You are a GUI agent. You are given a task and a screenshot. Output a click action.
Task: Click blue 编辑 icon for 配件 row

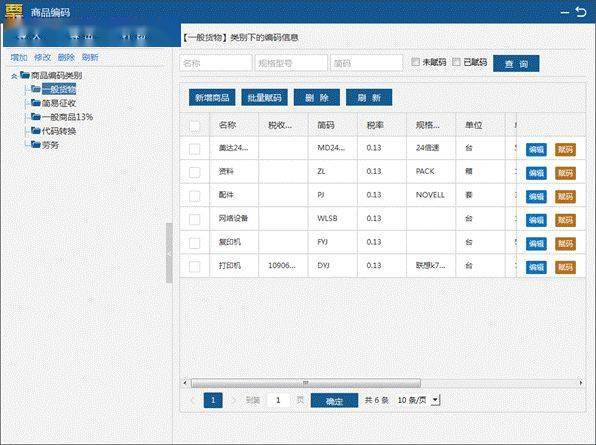click(536, 196)
